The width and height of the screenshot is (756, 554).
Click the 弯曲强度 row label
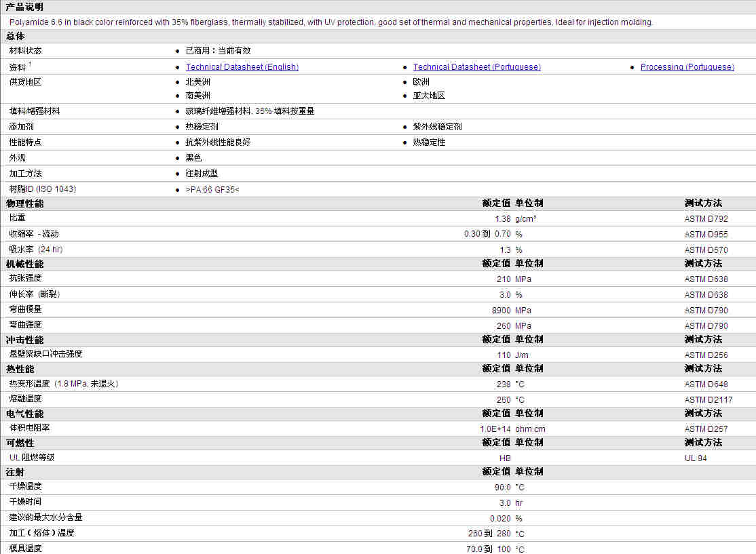click(26, 325)
